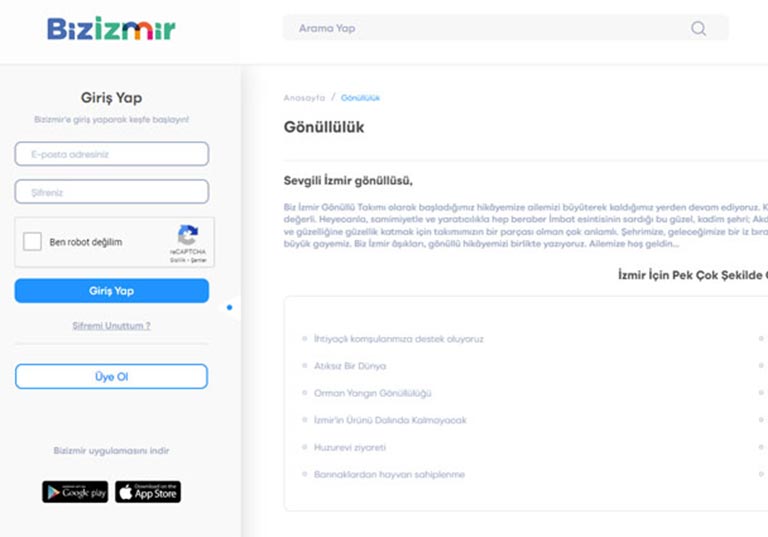Select the Gönüllülük breadcrumb
Screen dimensions: 768x537
pos(360,98)
